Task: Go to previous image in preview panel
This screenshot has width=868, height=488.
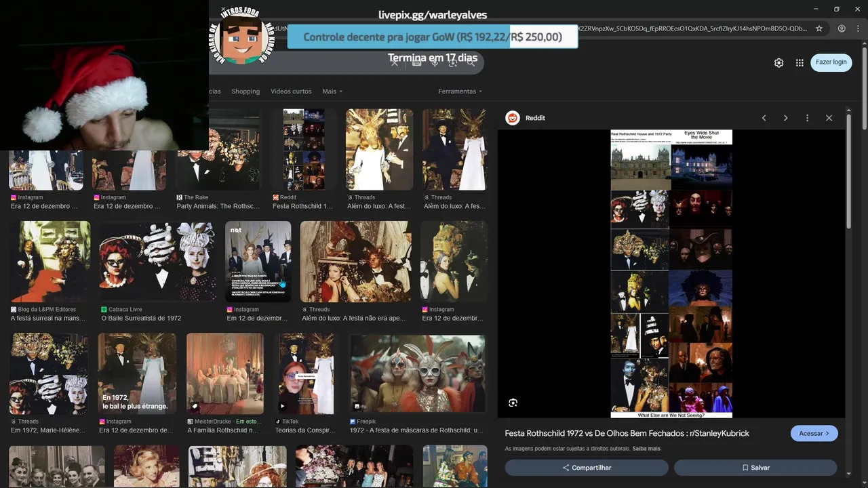Action: tap(764, 118)
